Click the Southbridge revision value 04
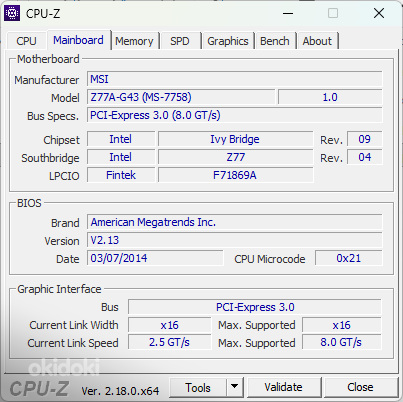The image size is (403, 402). 365,157
